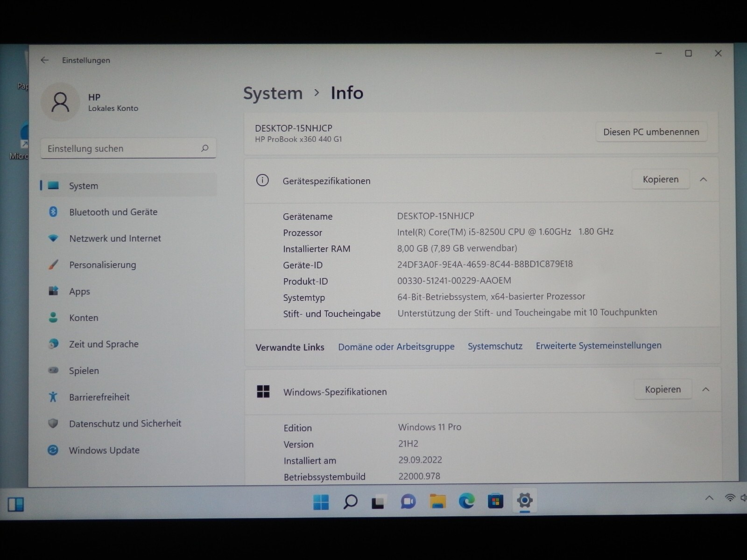Click the Spielen controller icon
747x560 pixels.
tap(53, 371)
